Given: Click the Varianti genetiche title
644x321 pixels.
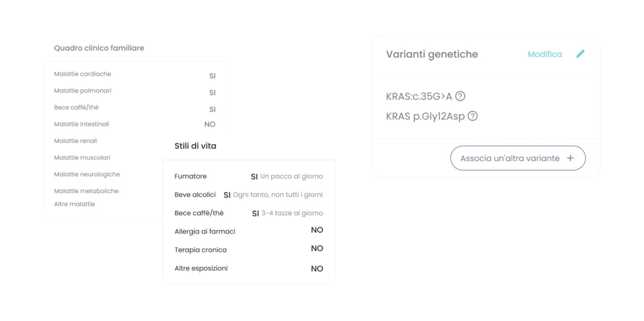Looking at the screenshot, I should pos(432,54).
